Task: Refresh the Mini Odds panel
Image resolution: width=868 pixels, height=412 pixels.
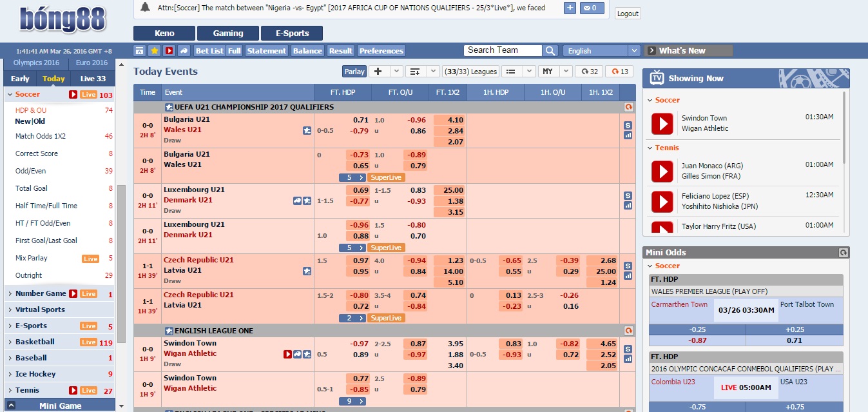Action: 842,252
